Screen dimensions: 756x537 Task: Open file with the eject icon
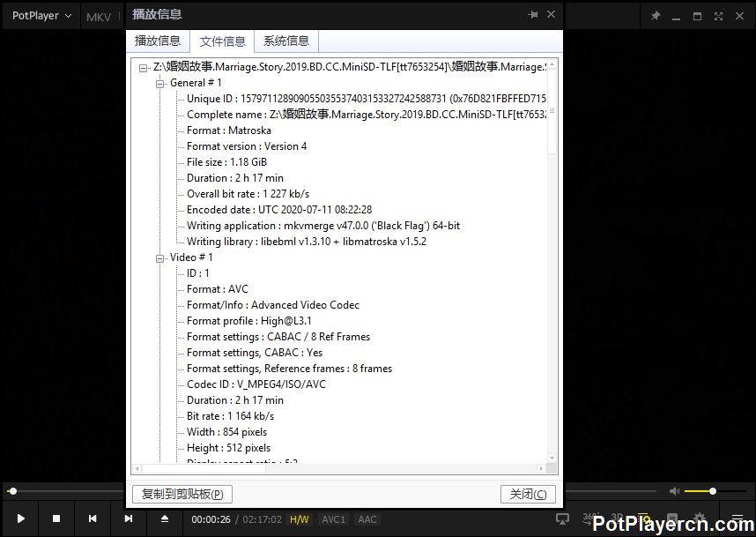[x=165, y=518]
